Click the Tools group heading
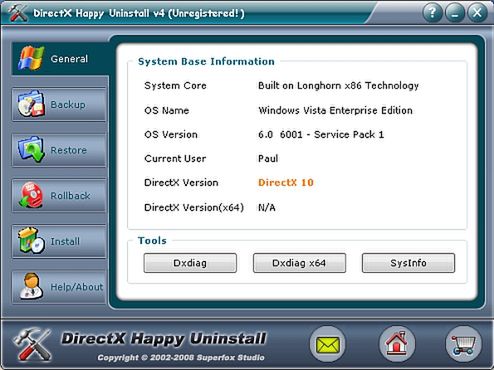This screenshot has height=370, width=494. click(152, 241)
